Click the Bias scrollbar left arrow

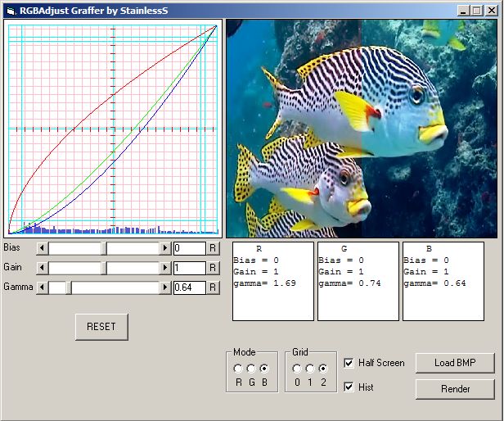(42, 248)
